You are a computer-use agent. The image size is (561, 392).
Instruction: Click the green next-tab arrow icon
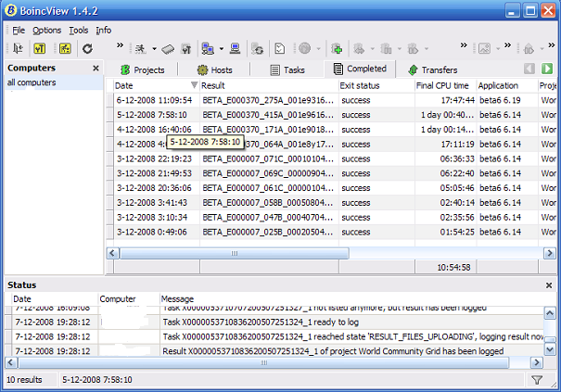[x=547, y=69]
